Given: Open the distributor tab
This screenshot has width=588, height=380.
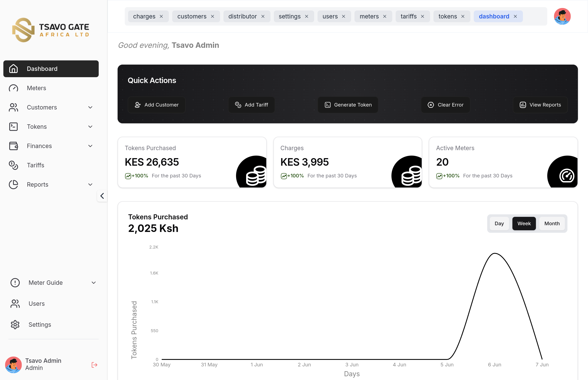Looking at the screenshot, I should click(242, 16).
